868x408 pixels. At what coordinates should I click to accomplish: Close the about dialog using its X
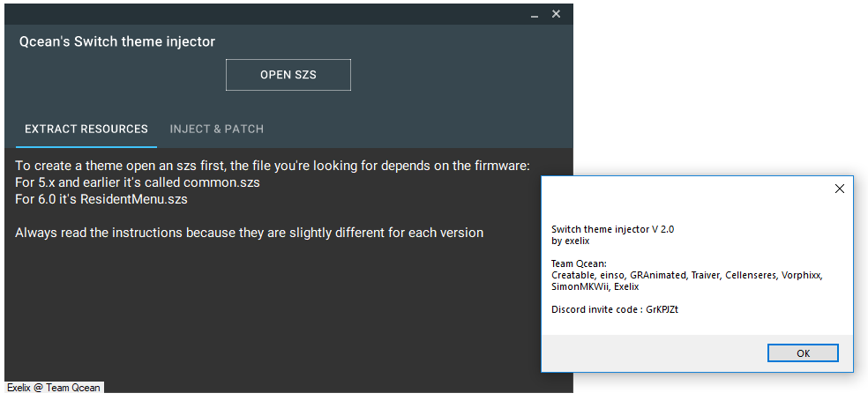click(839, 189)
